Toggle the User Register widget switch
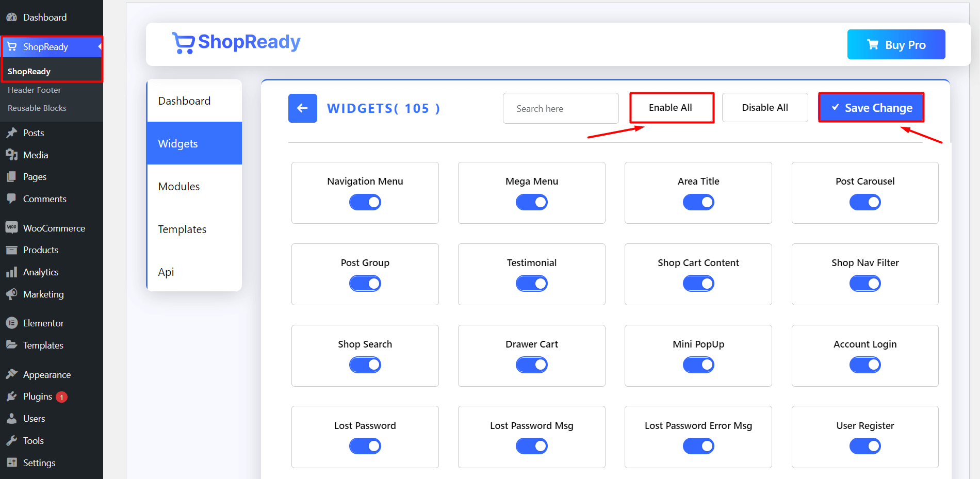Screen dimensions: 980x479 (865, 446)
